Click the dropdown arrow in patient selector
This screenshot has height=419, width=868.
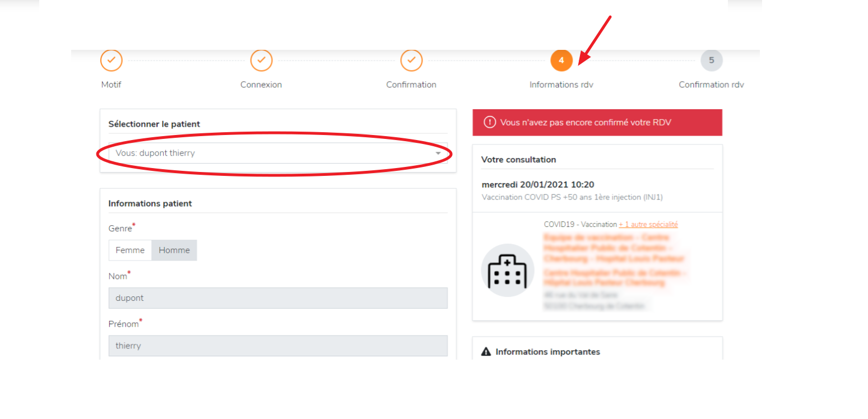438,153
